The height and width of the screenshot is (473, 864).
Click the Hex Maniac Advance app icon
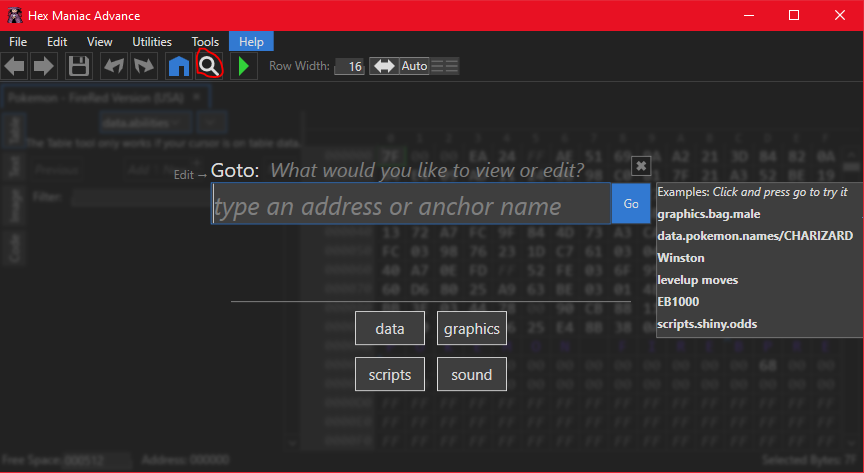(15, 15)
